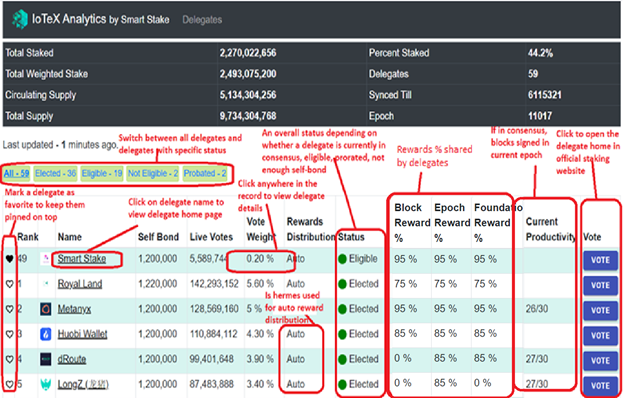Viewport: 624px width, 398px height.
Task: Open the Delegates menu item in header
Action: point(202,20)
